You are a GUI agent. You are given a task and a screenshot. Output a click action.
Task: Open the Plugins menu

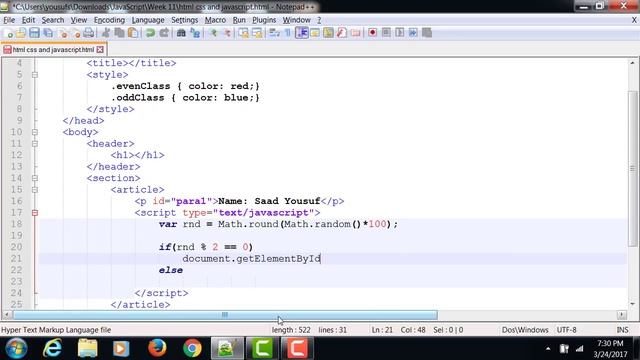coord(264,20)
